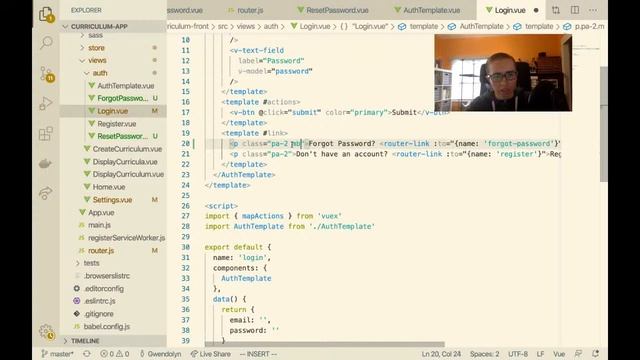Viewport: 640px width, 360px height.
Task: Open AuthTemplate.vue in the explorer
Action: click(125, 86)
